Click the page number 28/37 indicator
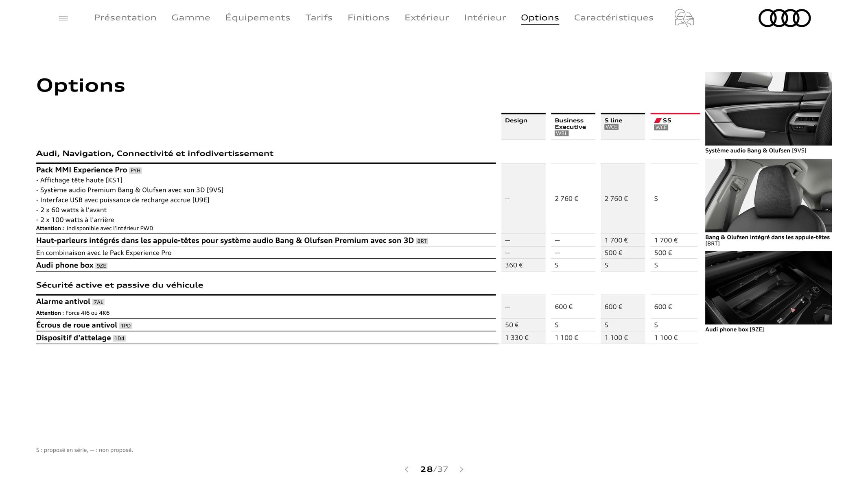This screenshot has height=488, width=868. pos(434,469)
